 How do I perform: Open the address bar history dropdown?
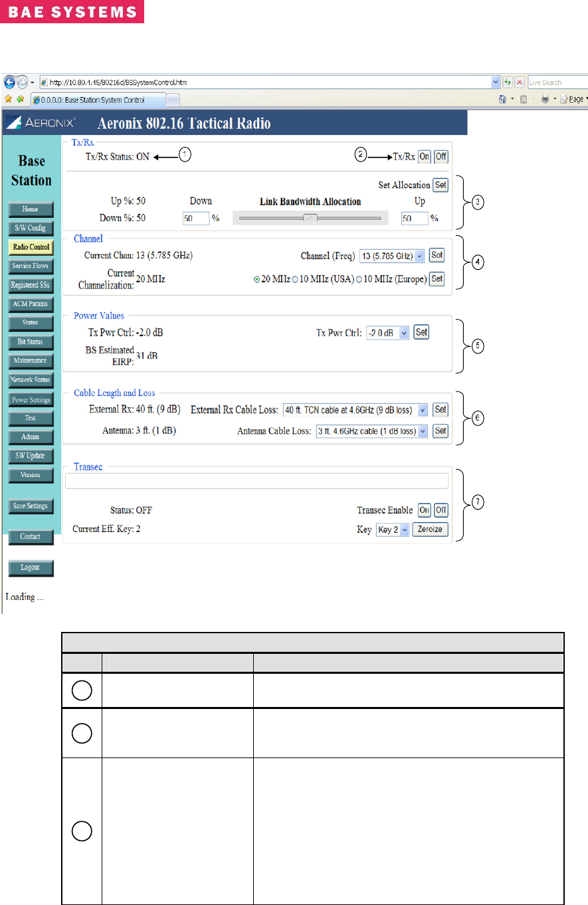coord(495,82)
